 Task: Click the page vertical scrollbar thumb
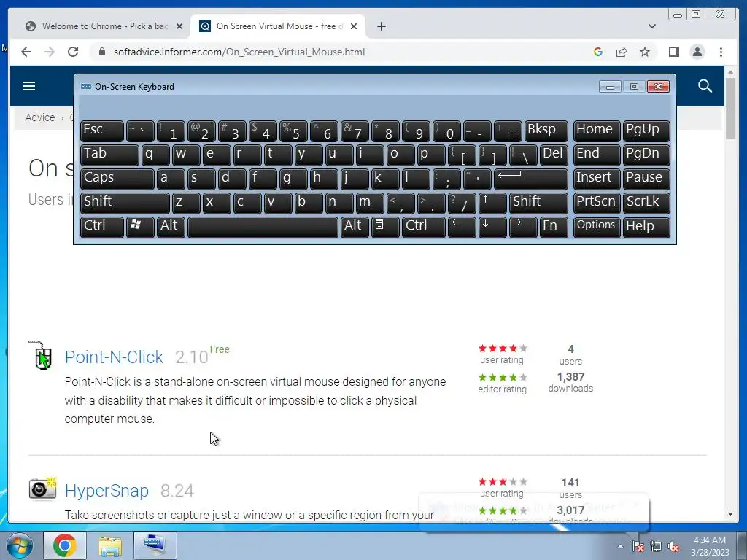click(731, 109)
